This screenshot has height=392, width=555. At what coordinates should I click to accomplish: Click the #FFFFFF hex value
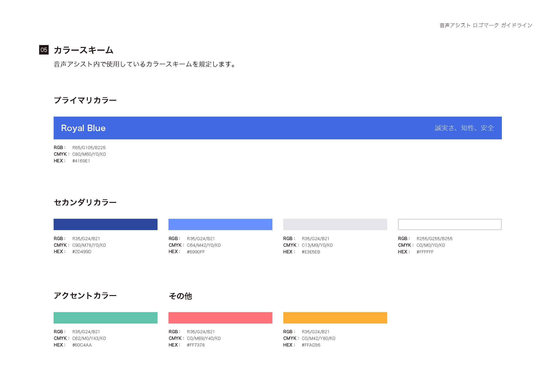point(425,252)
